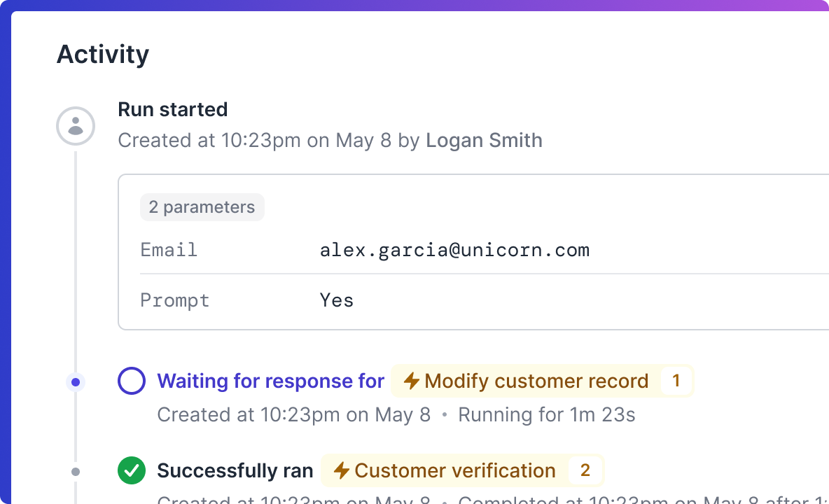The width and height of the screenshot is (829, 504).
Task: Open the Customer verification task badge
Action: (x=455, y=470)
